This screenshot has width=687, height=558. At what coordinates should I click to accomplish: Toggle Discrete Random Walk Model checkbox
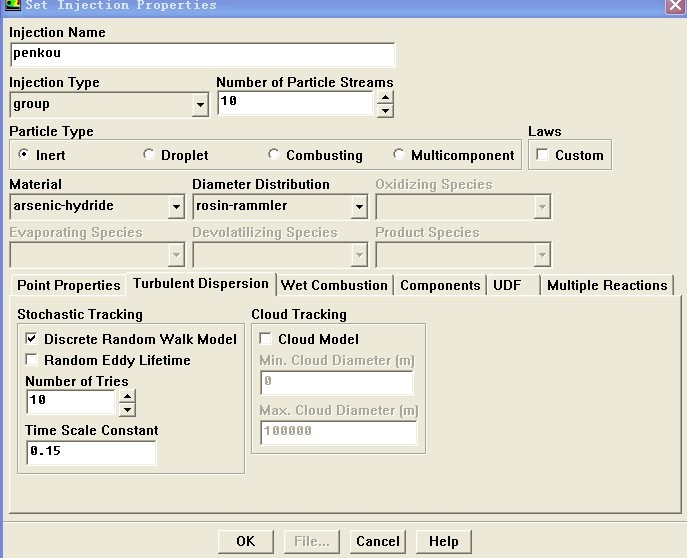click(31, 339)
